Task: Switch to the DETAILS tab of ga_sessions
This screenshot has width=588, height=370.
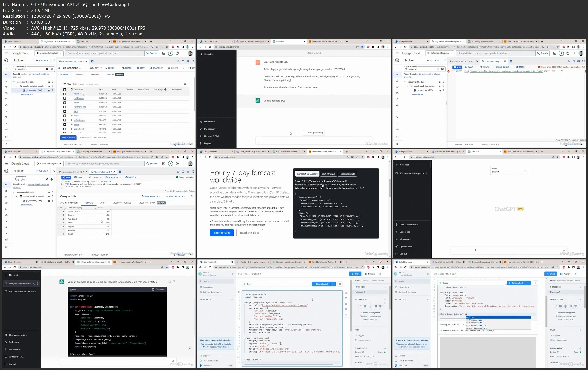Action: [x=79, y=74]
